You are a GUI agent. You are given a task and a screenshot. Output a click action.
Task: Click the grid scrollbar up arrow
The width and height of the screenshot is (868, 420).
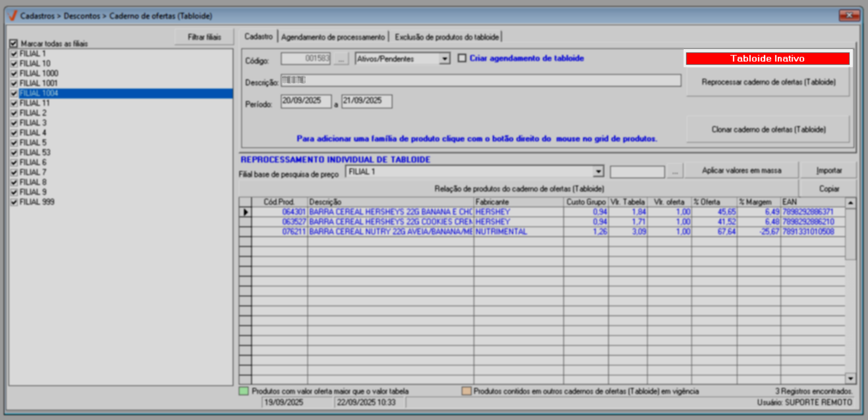tap(850, 203)
